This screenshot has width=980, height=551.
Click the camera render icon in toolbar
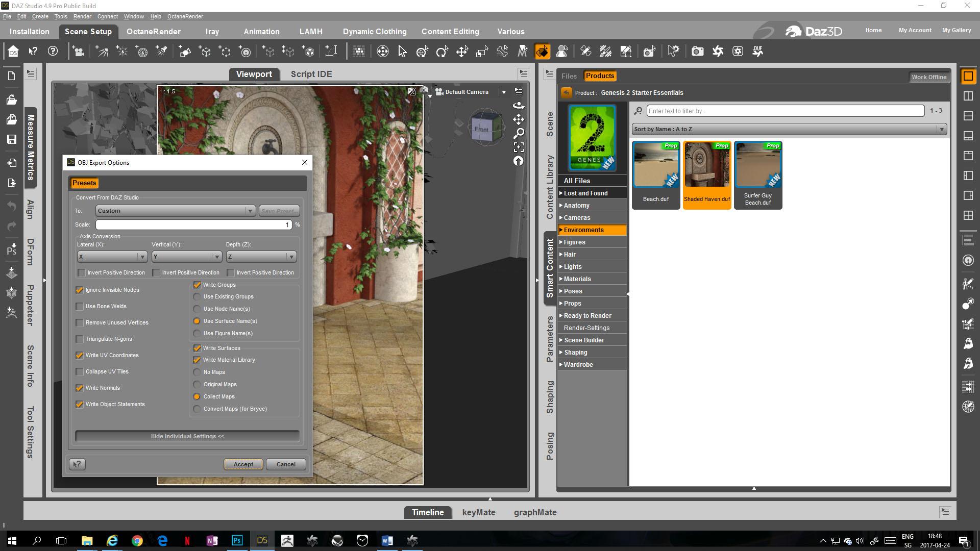(697, 52)
